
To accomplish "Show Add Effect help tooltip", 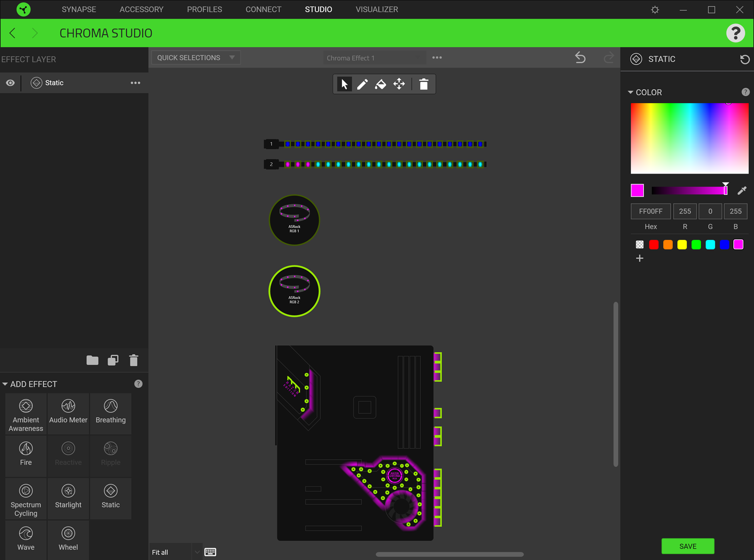I will click(x=139, y=384).
